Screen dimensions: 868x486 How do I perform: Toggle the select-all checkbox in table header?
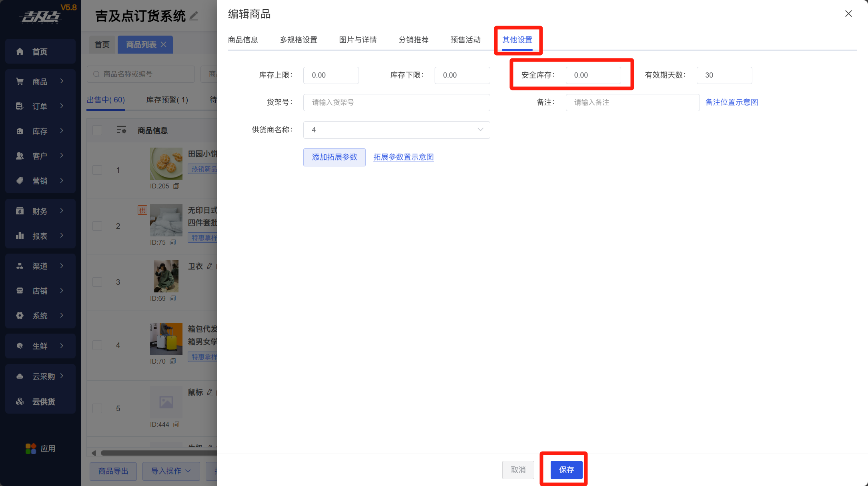click(x=97, y=130)
